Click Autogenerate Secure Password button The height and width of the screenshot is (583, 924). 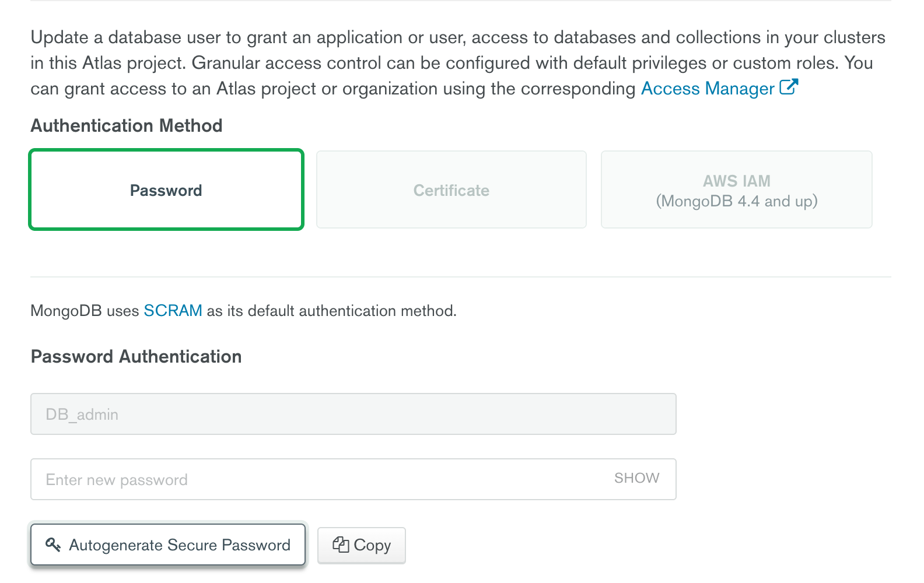click(168, 545)
